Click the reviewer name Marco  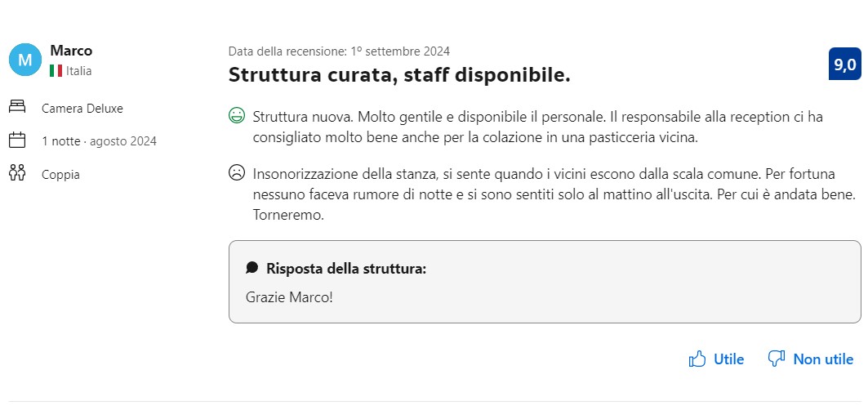(71, 51)
